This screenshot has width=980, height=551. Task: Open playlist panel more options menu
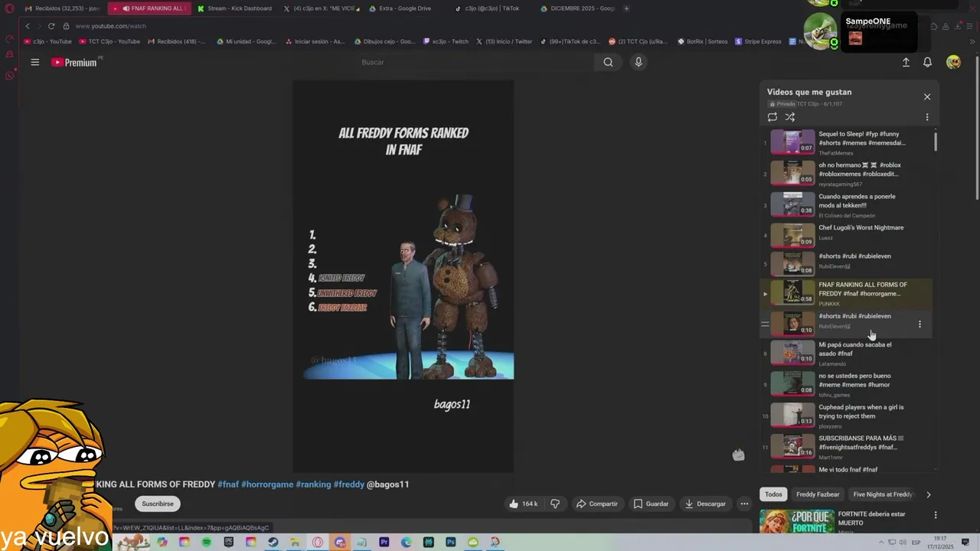click(927, 117)
